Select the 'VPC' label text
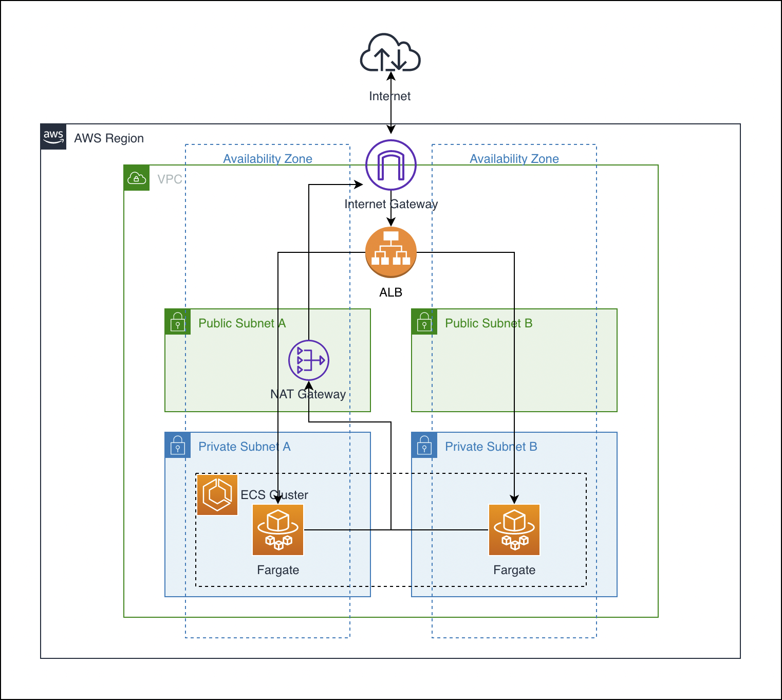The width and height of the screenshot is (782, 700). 170,179
